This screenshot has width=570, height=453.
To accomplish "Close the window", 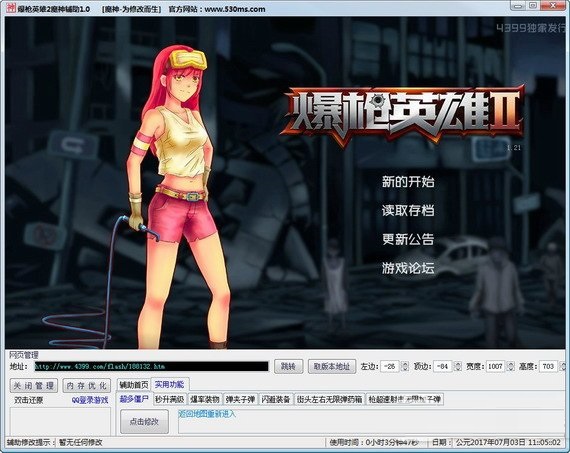I will click(554, 5).
